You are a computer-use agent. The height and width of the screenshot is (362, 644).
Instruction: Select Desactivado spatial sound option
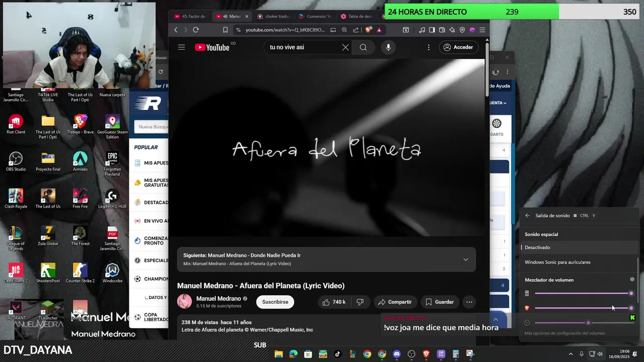pyautogui.click(x=579, y=247)
